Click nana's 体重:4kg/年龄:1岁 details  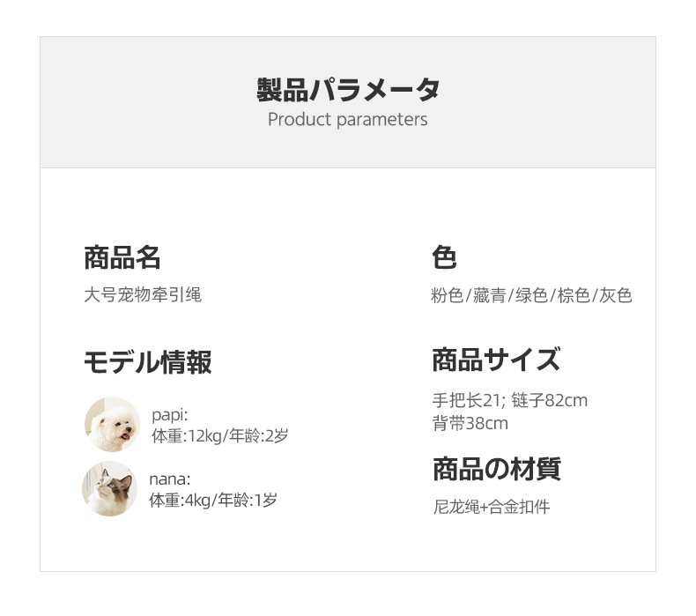click(212, 501)
